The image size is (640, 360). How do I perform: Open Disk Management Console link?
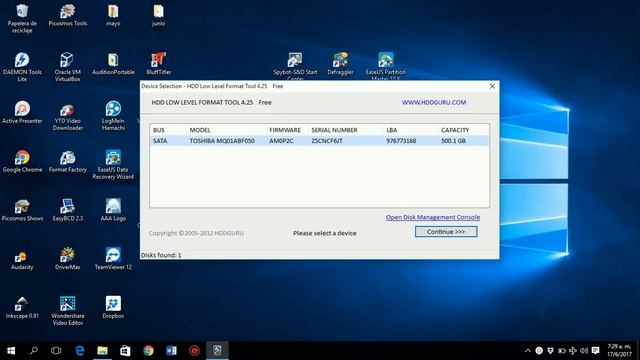pos(433,218)
